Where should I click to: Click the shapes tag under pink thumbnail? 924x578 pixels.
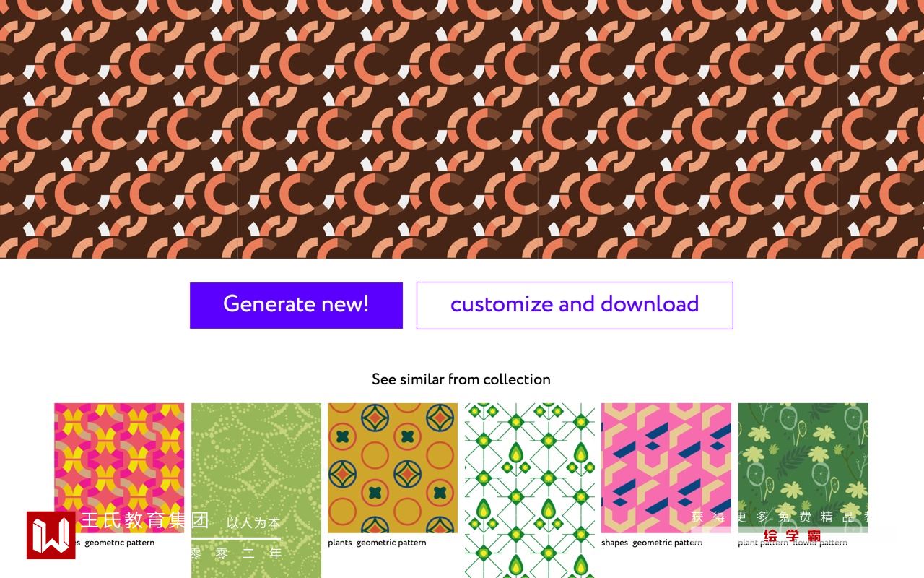coord(614,543)
